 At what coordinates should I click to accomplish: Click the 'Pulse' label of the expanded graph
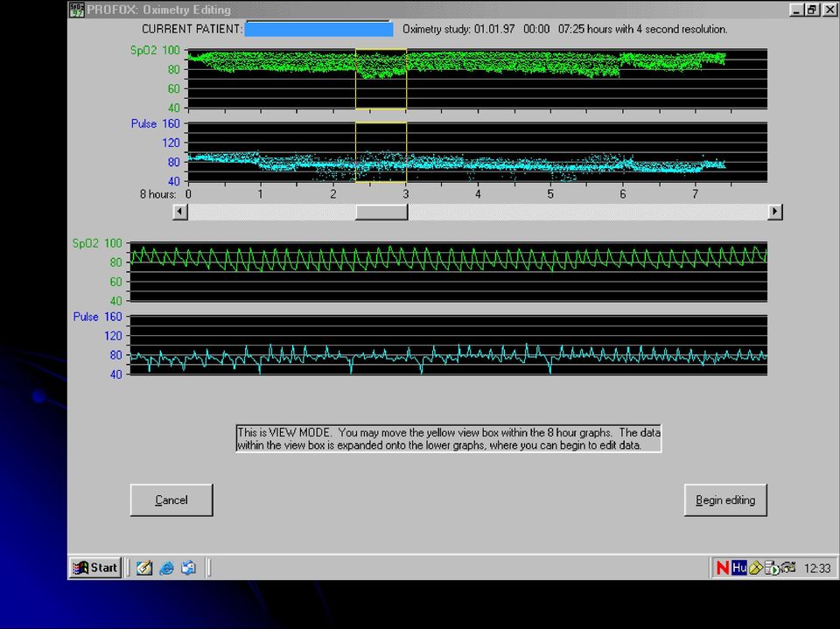click(x=86, y=317)
